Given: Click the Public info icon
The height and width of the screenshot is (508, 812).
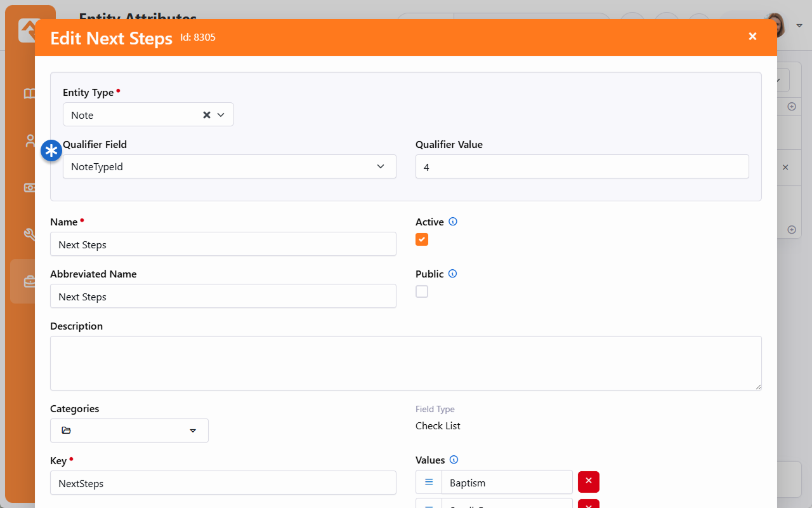Looking at the screenshot, I should pyautogui.click(x=452, y=274).
